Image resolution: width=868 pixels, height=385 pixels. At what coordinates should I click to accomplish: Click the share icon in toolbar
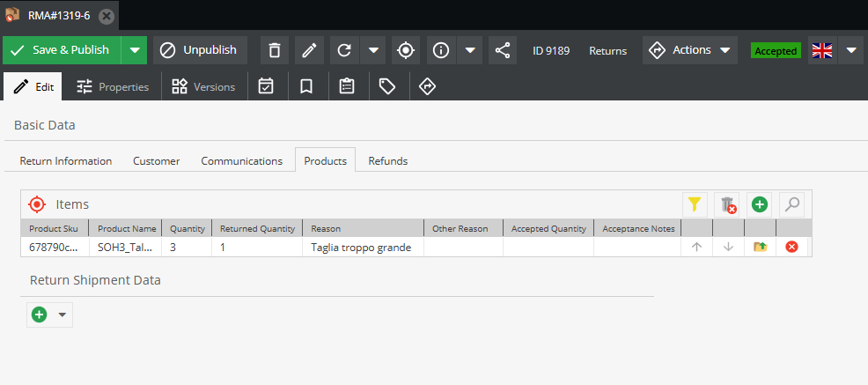click(x=502, y=50)
